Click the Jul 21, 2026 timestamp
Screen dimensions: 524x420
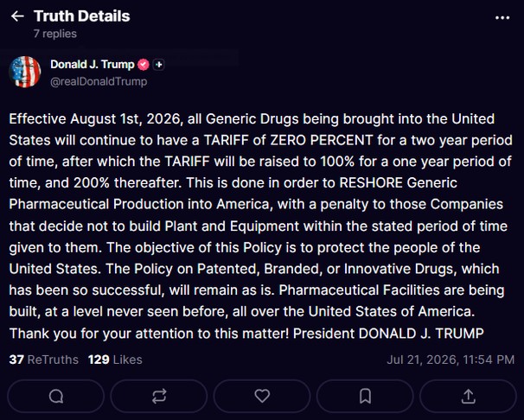(451, 360)
